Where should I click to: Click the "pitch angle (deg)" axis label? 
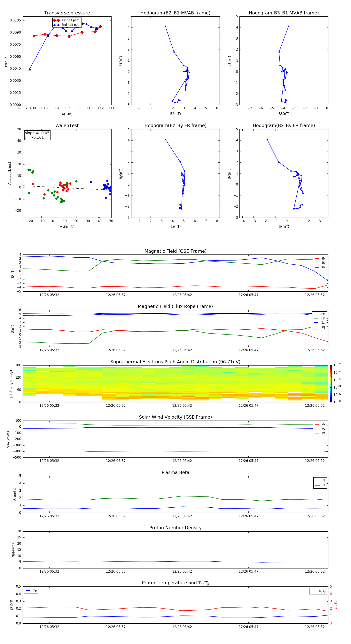click(11, 384)
